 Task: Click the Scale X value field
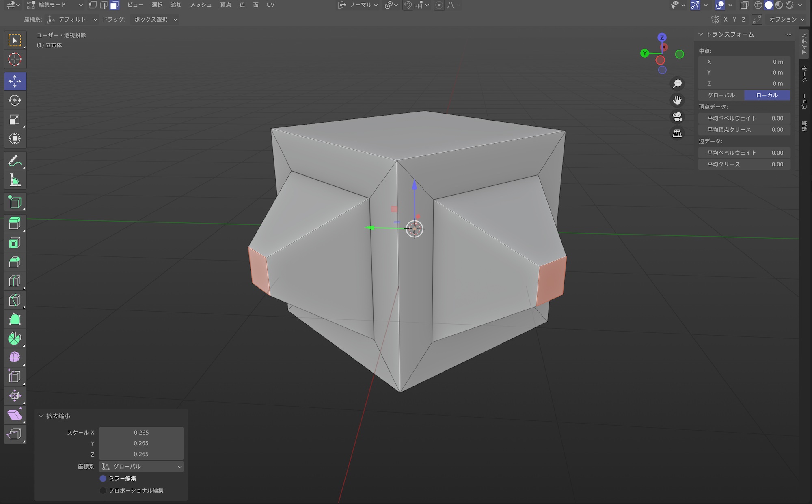pyautogui.click(x=141, y=433)
